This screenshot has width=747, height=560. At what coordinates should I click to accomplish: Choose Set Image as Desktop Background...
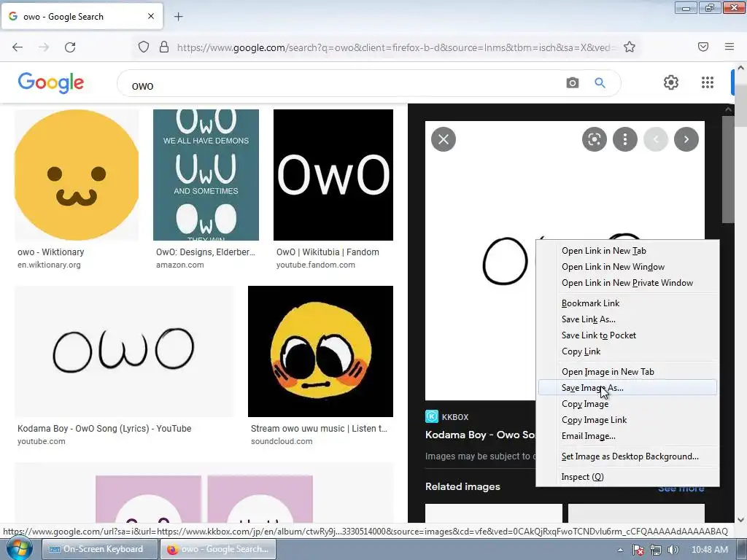click(627, 456)
